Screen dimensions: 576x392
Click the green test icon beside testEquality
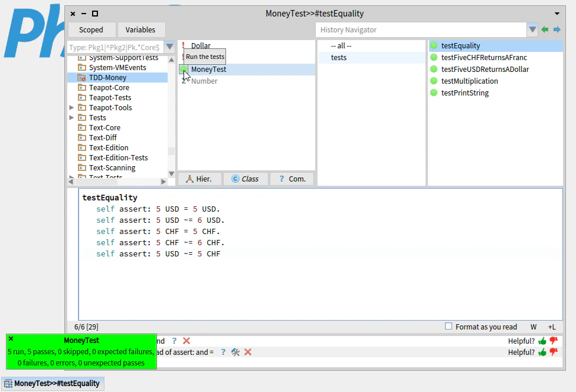pos(434,45)
